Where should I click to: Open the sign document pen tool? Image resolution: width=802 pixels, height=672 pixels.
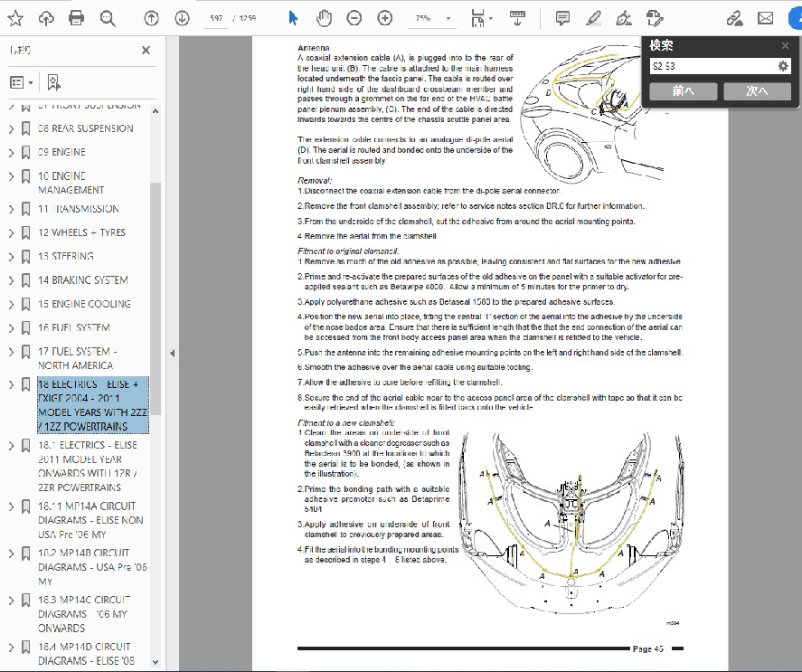tap(624, 18)
